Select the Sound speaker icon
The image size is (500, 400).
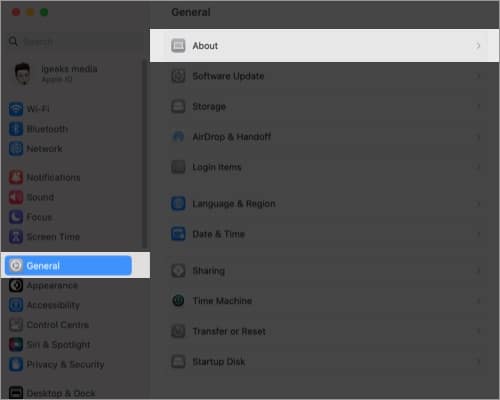coord(16,197)
